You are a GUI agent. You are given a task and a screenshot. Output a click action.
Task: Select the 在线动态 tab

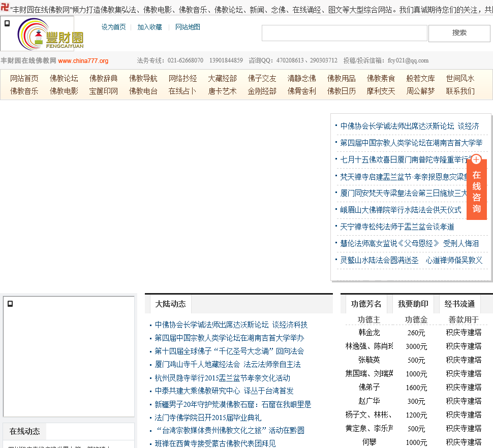tap(24, 431)
